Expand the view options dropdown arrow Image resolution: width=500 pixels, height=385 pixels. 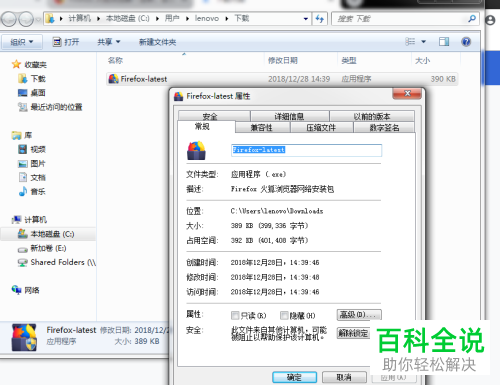[x=423, y=42]
